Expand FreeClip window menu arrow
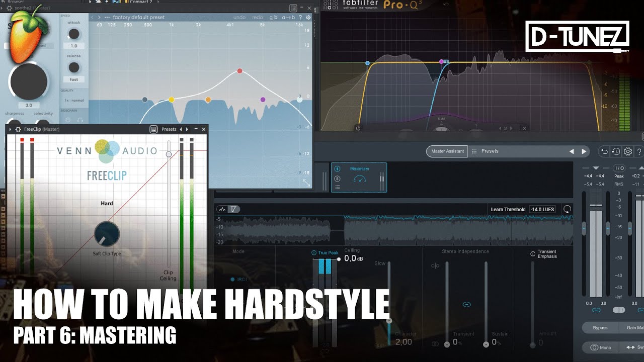This screenshot has width=644, height=362. pyautogui.click(x=11, y=129)
